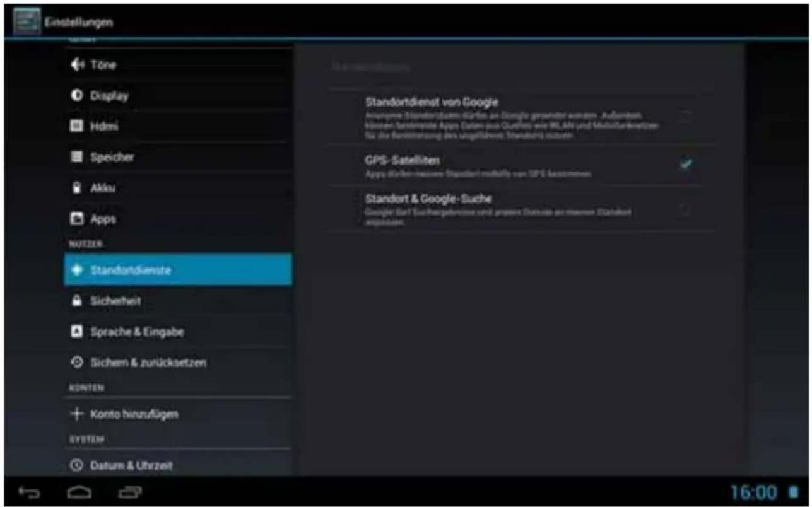Click the Datum & Uhrzeit clock icon

point(76,465)
